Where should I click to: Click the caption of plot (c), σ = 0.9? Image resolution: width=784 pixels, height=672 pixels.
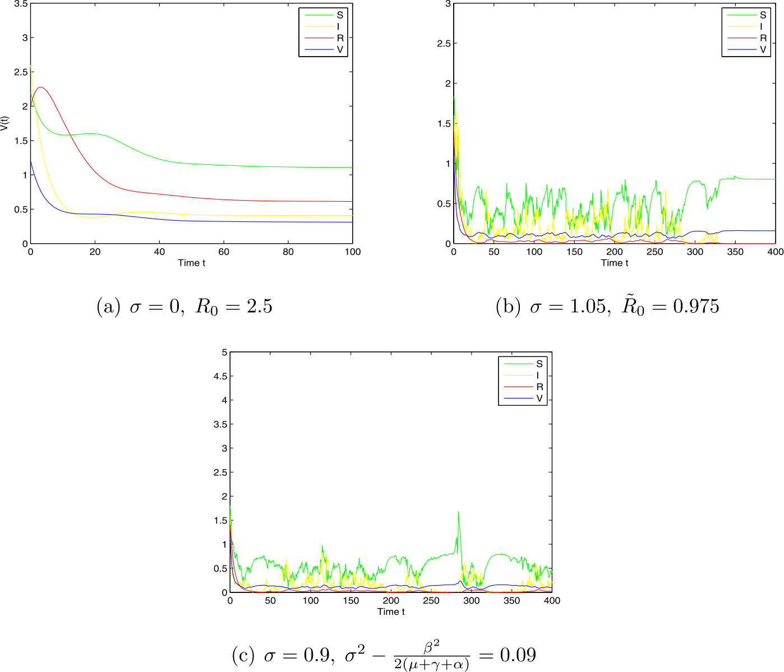(384, 655)
